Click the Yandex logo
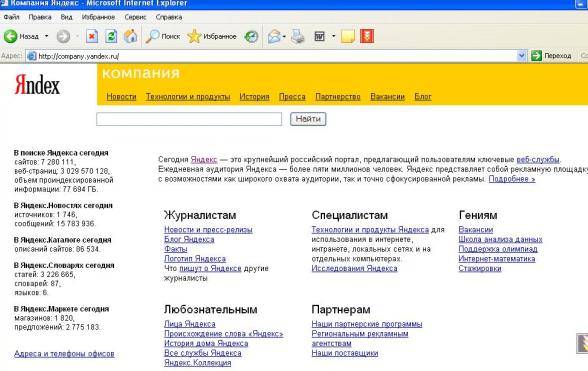The image size is (588, 371). (x=37, y=85)
